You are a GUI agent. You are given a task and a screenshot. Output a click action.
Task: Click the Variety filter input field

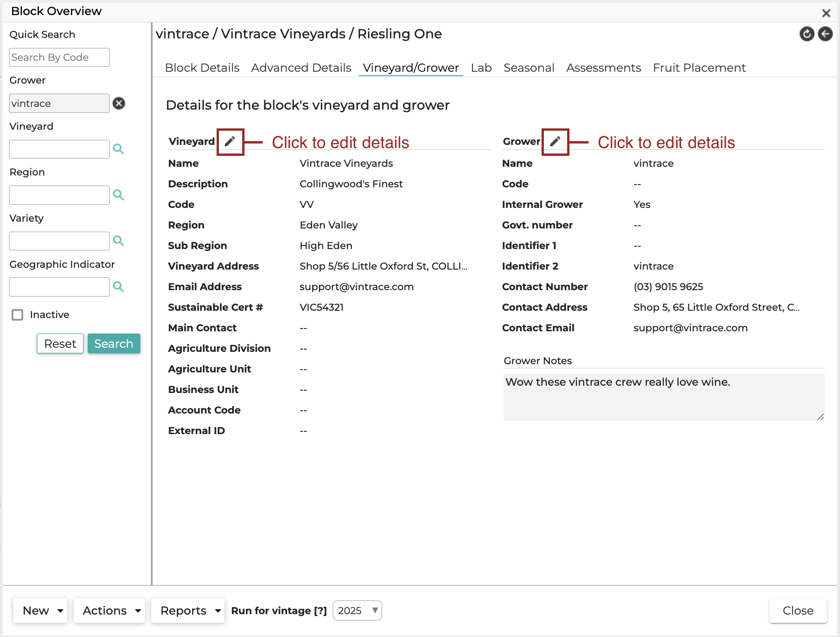[59, 241]
